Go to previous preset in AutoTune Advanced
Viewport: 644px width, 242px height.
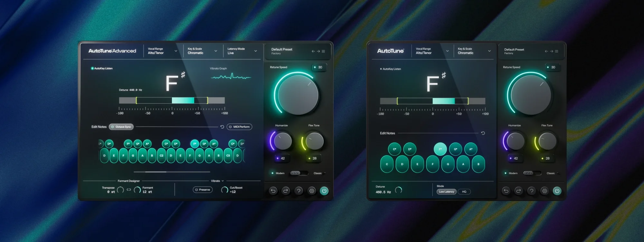pos(313,51)
